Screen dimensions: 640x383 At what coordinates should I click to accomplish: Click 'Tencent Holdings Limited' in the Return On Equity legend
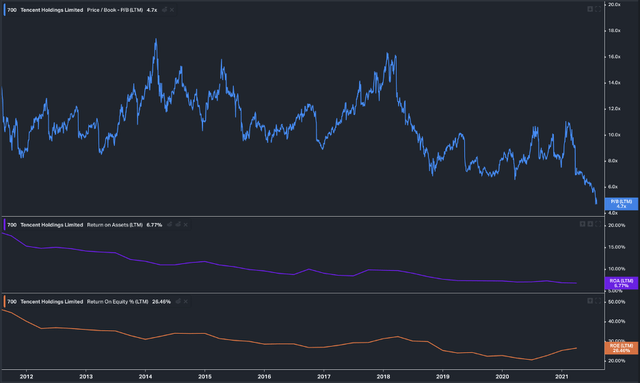(52, 301)
